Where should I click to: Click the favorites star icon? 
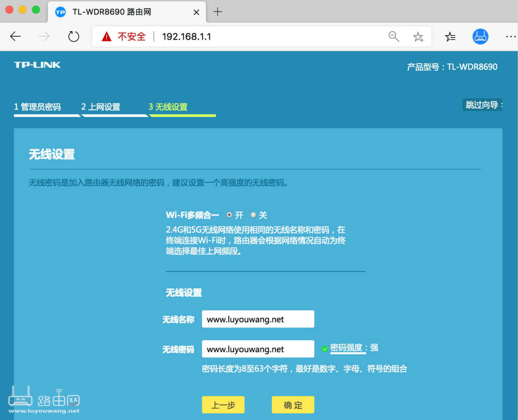[x=418, y=37]
